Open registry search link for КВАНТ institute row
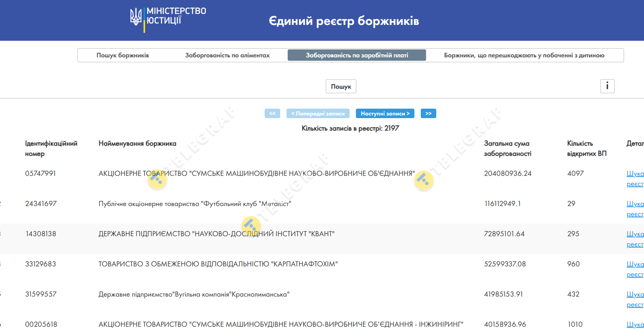 coord(635,239)
